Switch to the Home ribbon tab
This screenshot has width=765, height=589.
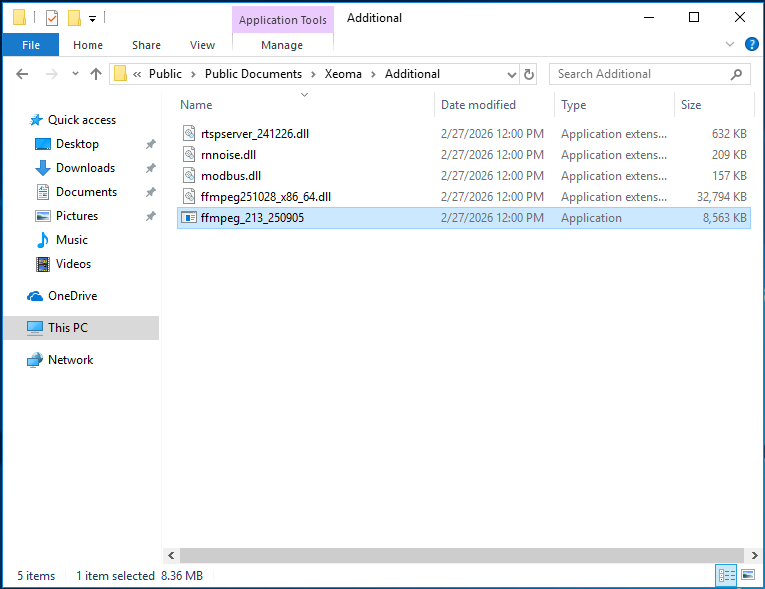pos(88,45)
